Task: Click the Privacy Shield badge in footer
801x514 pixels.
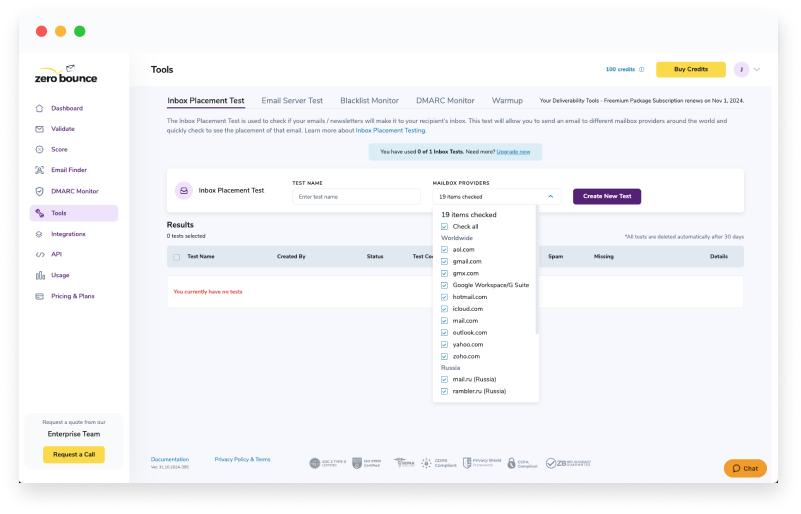Action: (x=482, y=463)
